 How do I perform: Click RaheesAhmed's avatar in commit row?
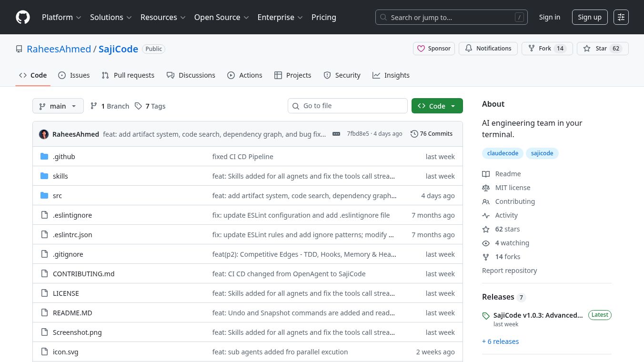coord(44,134)
